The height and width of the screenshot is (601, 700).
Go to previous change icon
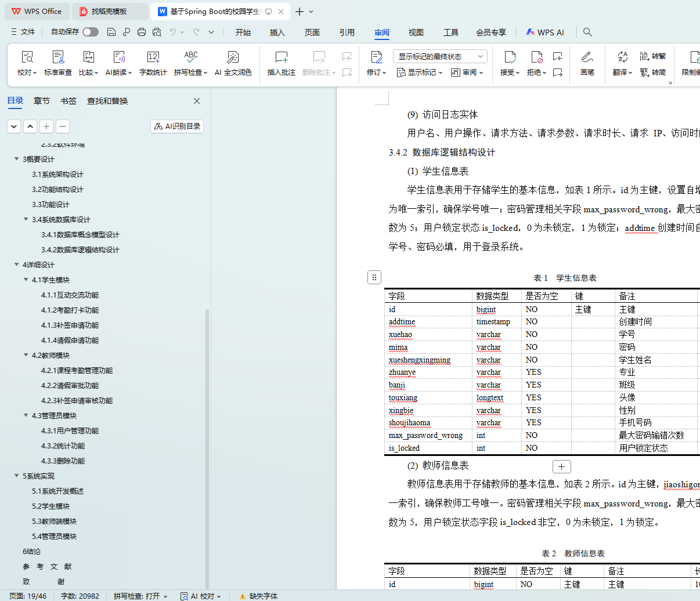point(558,56)
